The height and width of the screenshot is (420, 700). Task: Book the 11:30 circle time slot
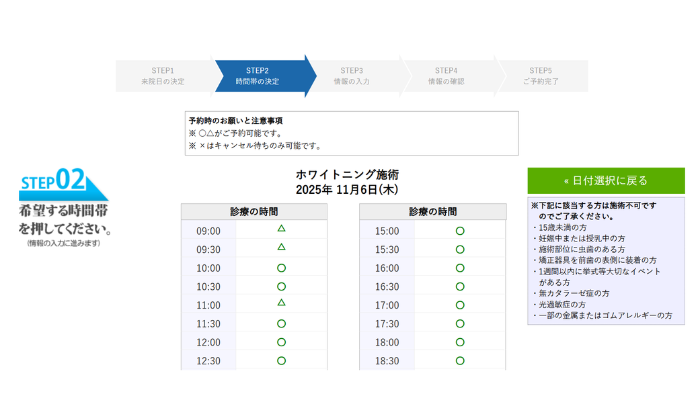(281, 324)
